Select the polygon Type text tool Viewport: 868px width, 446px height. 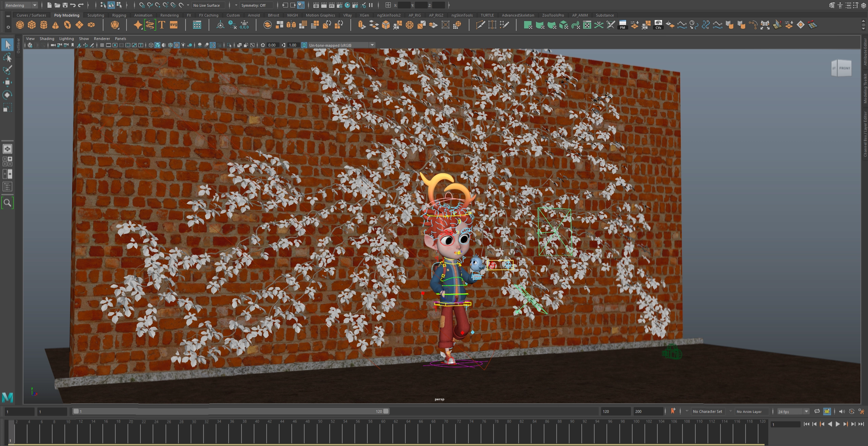click(x=162, y=25)
